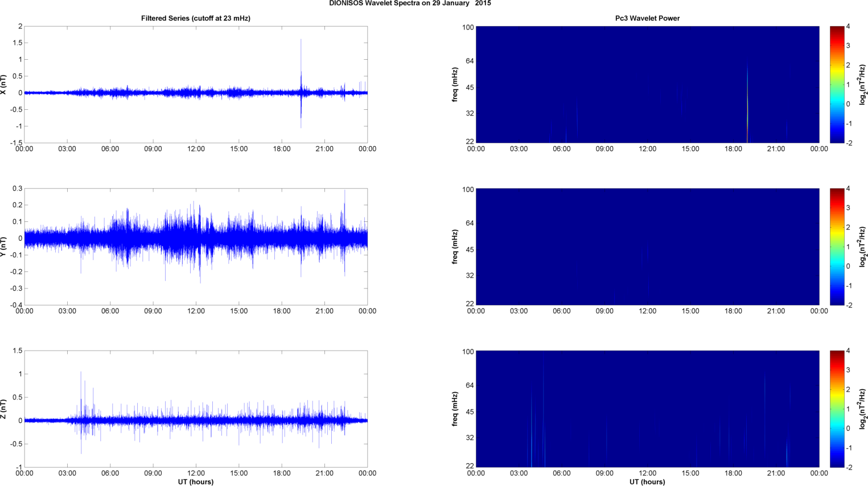Click the '100' frequency tick of the bottom wavelet plot

tap(468, 352)
